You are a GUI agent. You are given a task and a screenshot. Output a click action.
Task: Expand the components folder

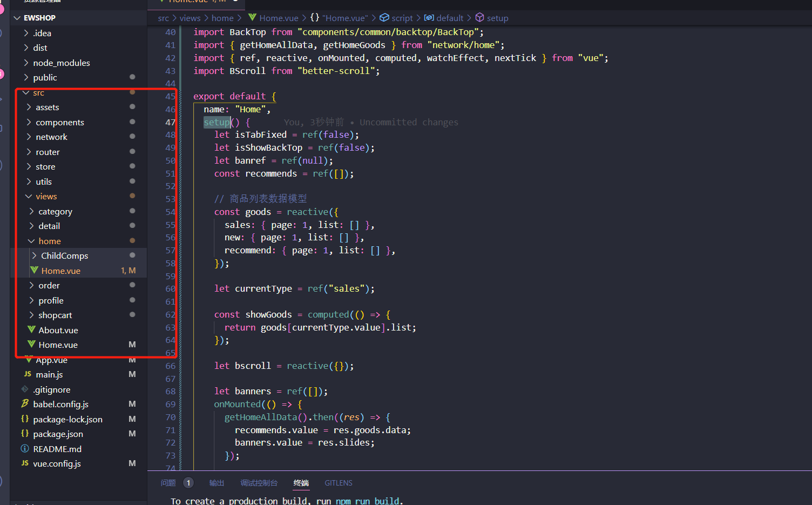point(60,123)
